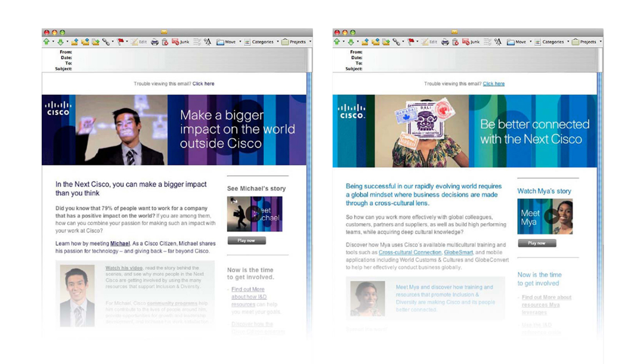Open the links dropdown arrow in Michael email window
This screenshot has width=639, height=364.
click(x=112, y=42)
